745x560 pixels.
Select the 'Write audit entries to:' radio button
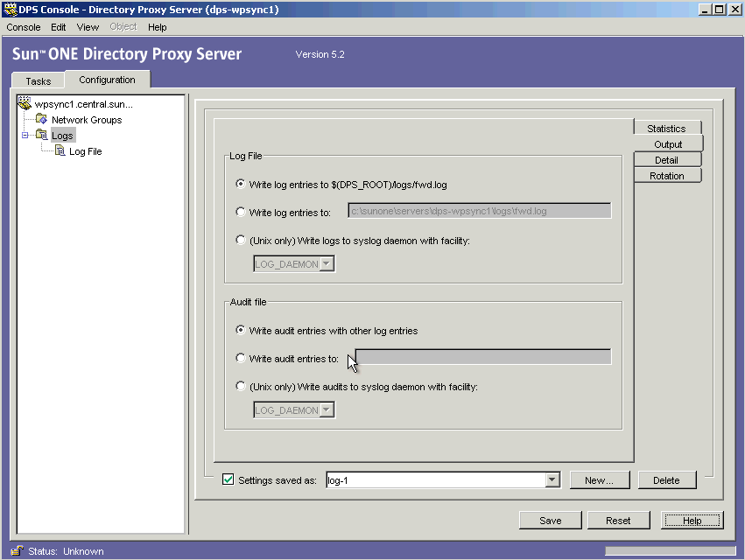pos(240,357)
